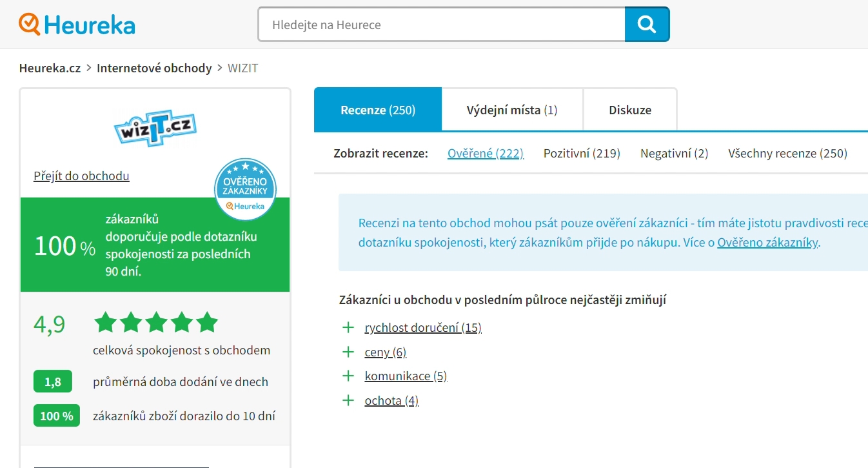Show Pozitivní (219) reviews
The image size is (868, 468).
pos(582,153)
